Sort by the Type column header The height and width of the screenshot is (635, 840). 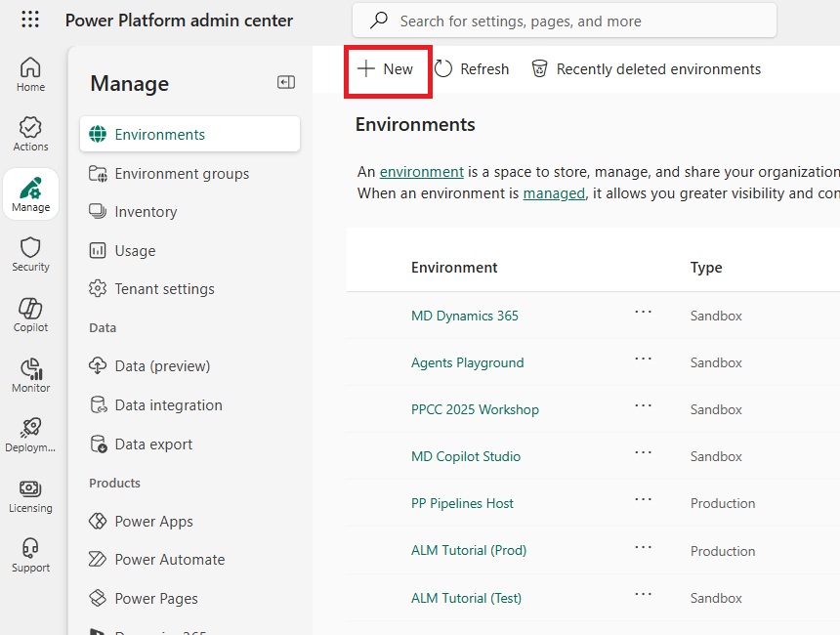click(706, 268)
